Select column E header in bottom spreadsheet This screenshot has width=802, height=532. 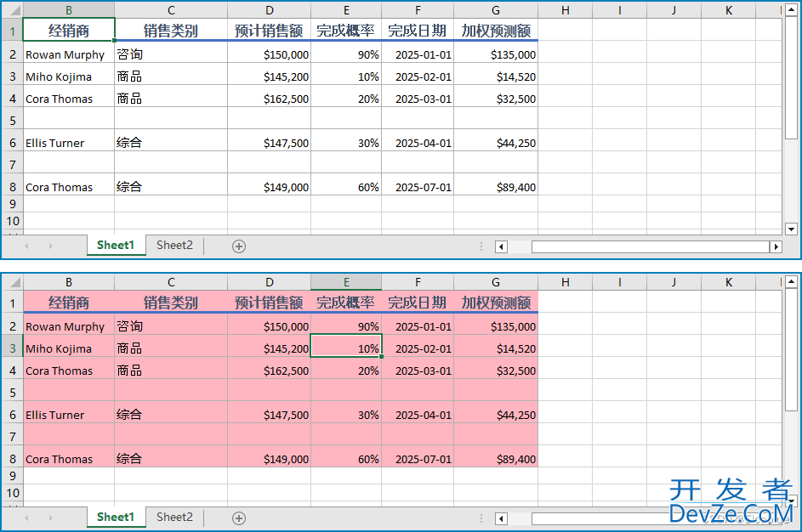point(346,282)
